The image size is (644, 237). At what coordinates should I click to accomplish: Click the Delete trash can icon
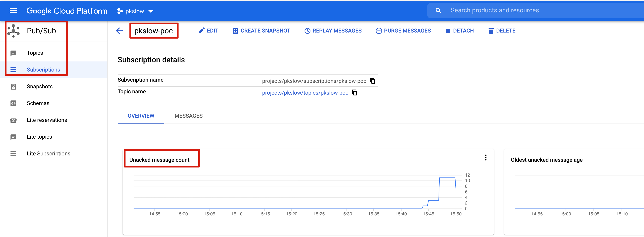(x=491, y=31)
